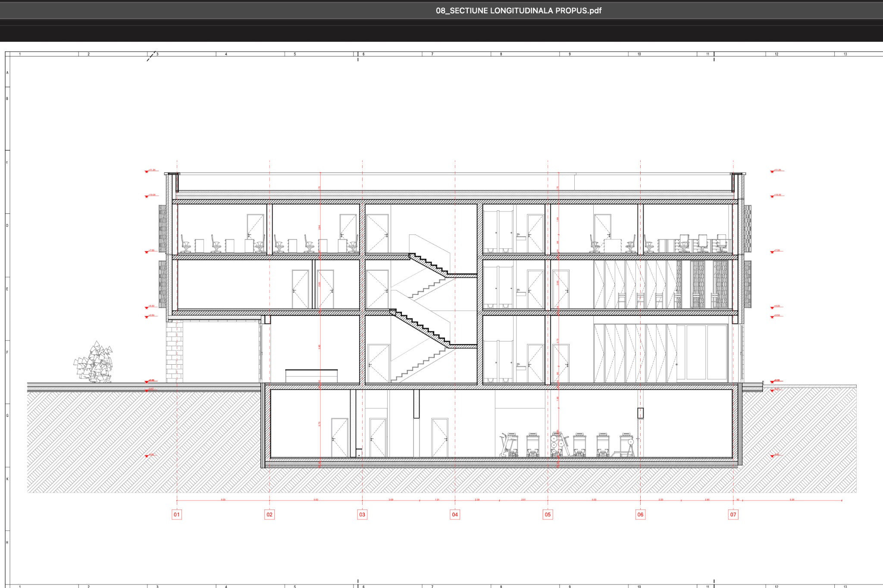This screenshot has height=588, width=883.
Task: Click the red axis marker 03
Action: [x=362, y=514]
